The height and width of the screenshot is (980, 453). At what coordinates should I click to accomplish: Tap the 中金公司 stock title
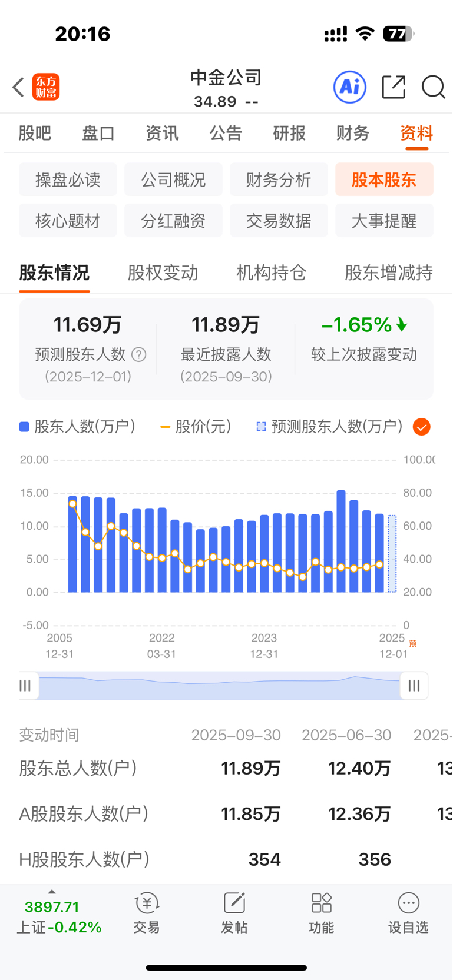point(226,77)
